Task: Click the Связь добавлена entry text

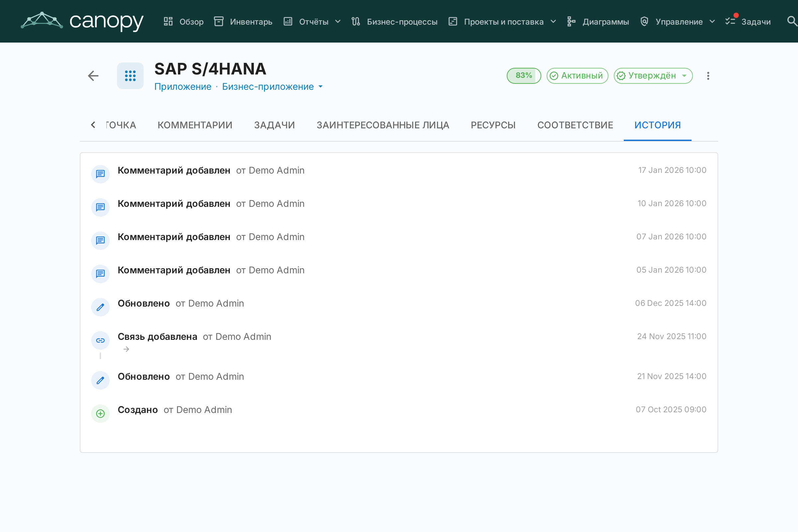Action: [157, 336]
